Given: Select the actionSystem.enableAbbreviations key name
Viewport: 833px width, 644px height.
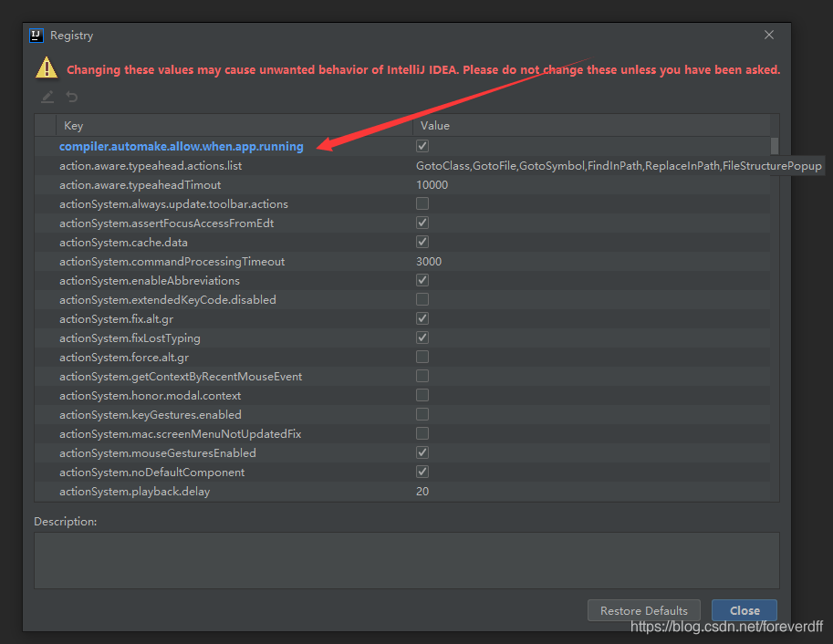Looking at the screenshot, I should pos(150,281).
